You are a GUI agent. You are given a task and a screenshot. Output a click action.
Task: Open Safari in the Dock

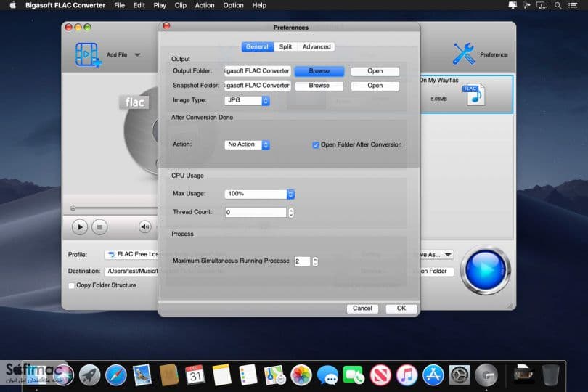coord(116,375)
